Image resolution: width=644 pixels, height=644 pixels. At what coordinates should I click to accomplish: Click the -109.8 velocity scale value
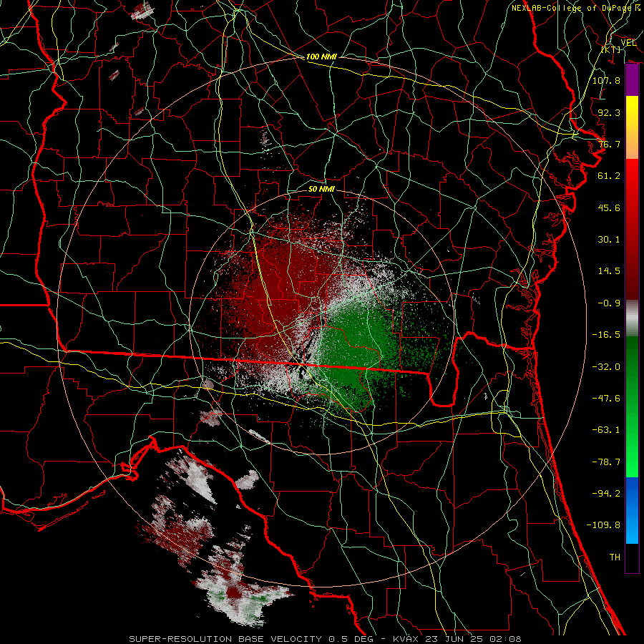pyautogui.click(x=603, y=525)
